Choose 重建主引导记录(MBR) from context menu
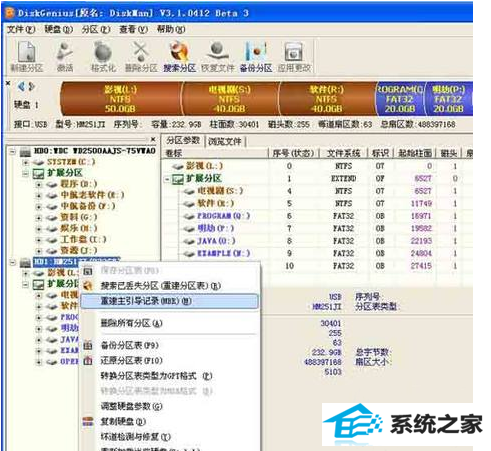This screenshot has height=451, width=491. point(170,301)
